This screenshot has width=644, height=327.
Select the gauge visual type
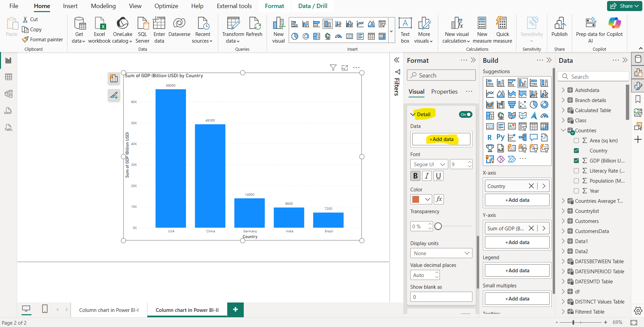pos(544,115)
